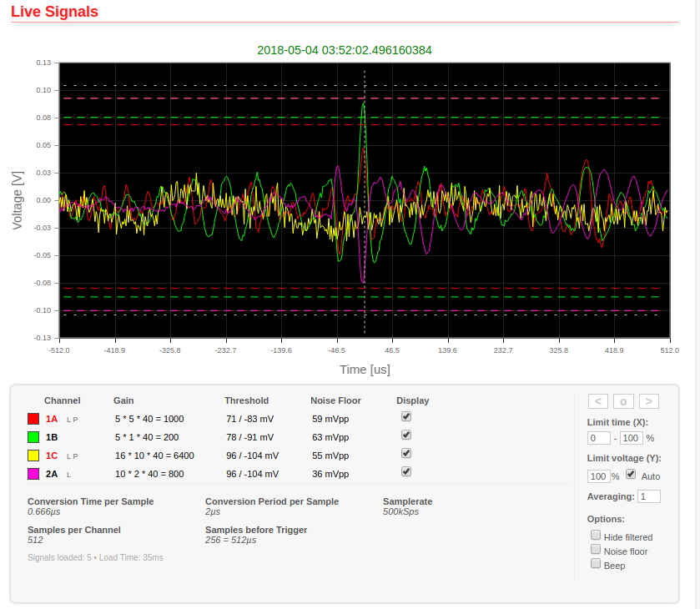Click the Limit time end input field
The height and width of the screenshot is (609, 700).
631,438
